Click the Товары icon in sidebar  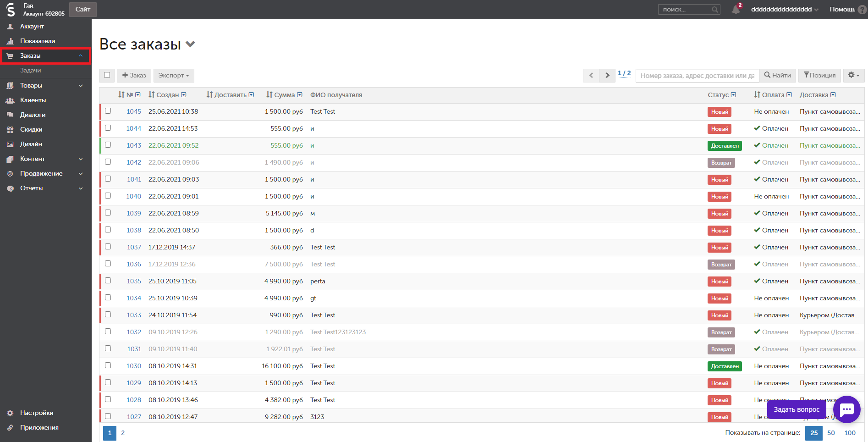(10, 86)
